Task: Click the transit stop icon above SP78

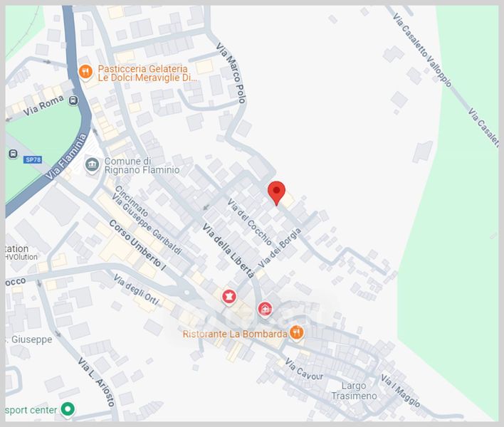Action: 12,154
